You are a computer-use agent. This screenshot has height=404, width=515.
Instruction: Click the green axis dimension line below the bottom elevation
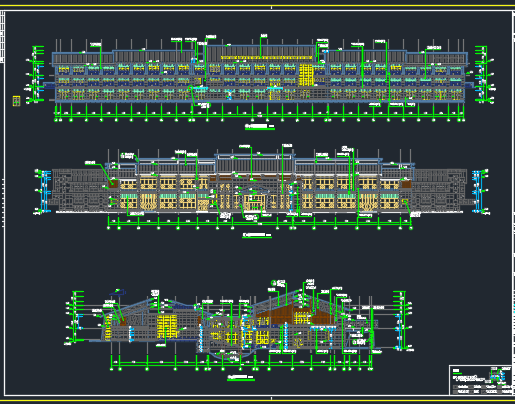(241, 364)
